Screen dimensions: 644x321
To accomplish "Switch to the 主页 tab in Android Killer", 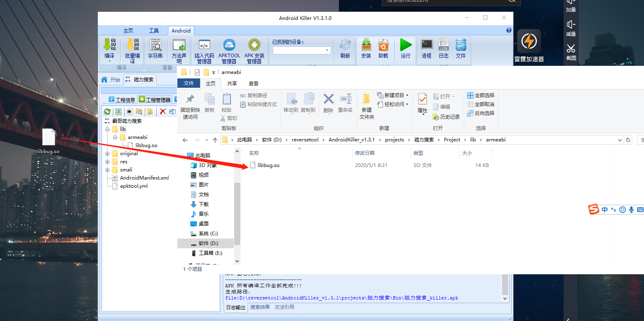I will pyautogui.click(x=128, y=30).
